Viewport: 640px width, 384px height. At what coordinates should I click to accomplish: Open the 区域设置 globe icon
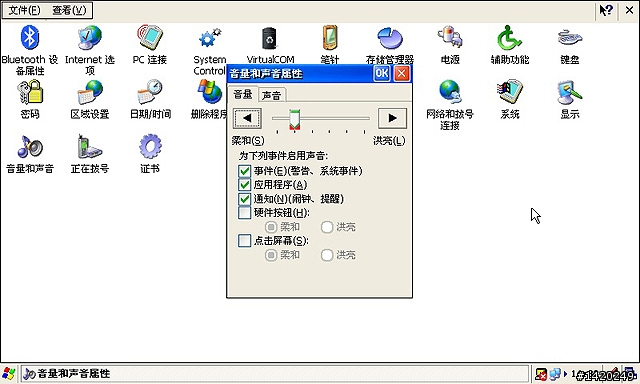tap(90, 92)
